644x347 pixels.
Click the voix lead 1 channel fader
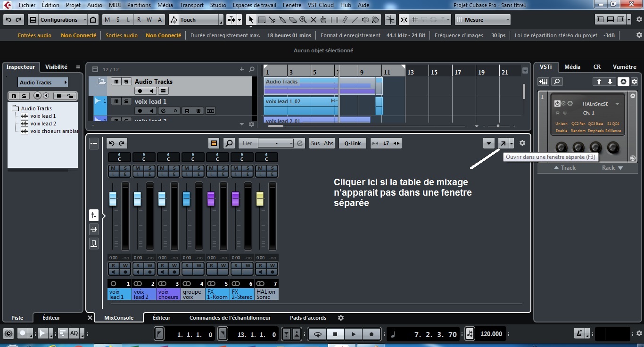coord(113,198)
